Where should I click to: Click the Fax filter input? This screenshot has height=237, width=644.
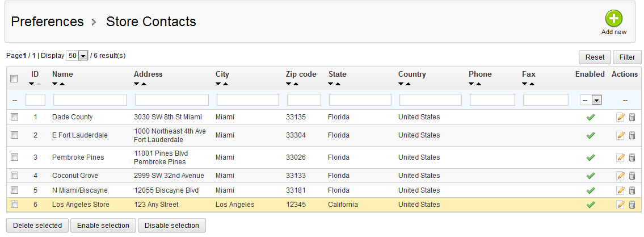(546, 100)
